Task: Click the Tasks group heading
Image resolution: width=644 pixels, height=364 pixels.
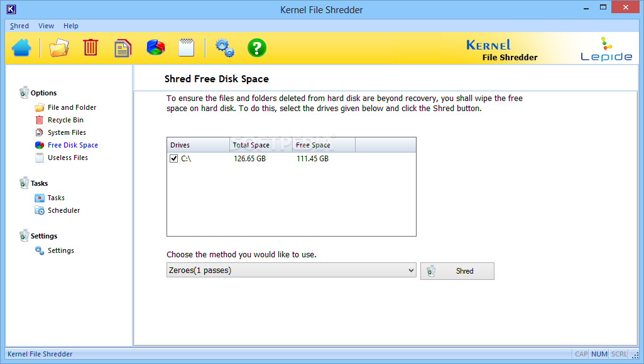Action: pyautogui.click(x=39, y=183)
